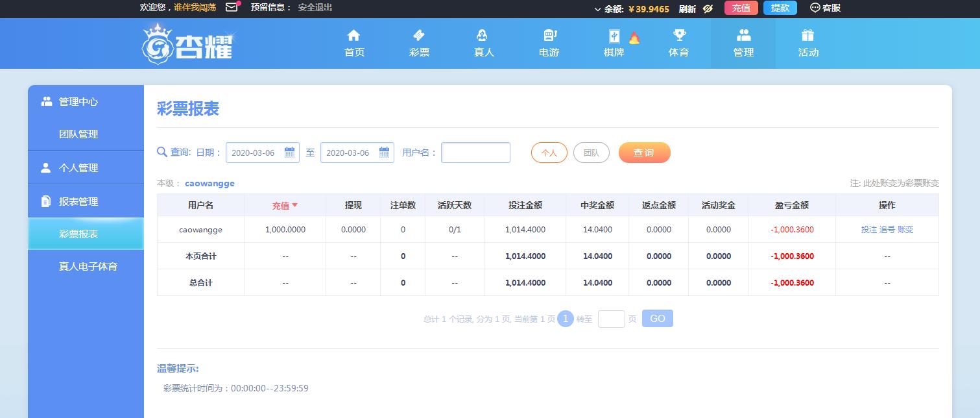Click the playing card icon
Image resolution: width=980 pixels, height=418 pixels.
(x=614, y=36)
